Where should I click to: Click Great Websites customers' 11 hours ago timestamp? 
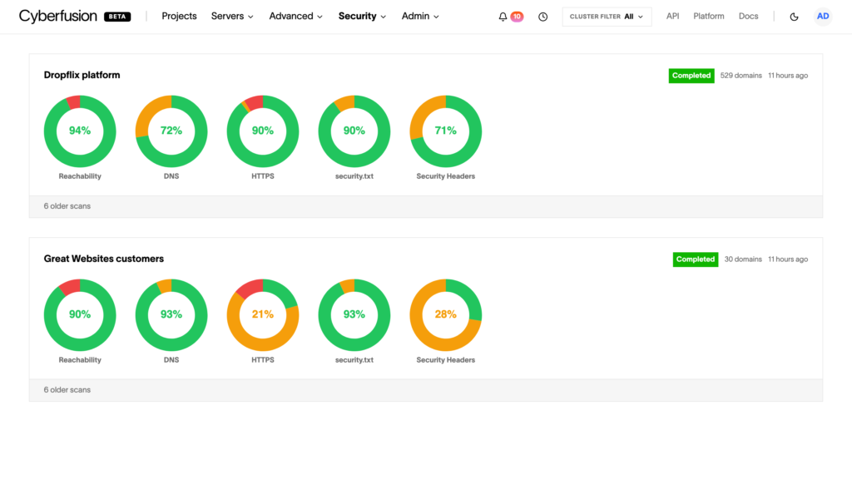(788, 259)
